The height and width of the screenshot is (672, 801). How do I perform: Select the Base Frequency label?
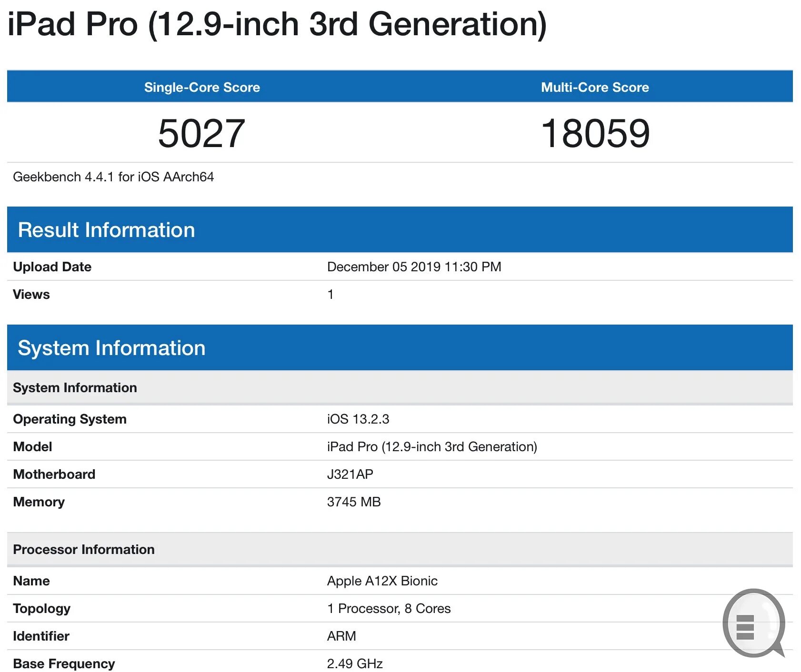(x=64, y=664)
